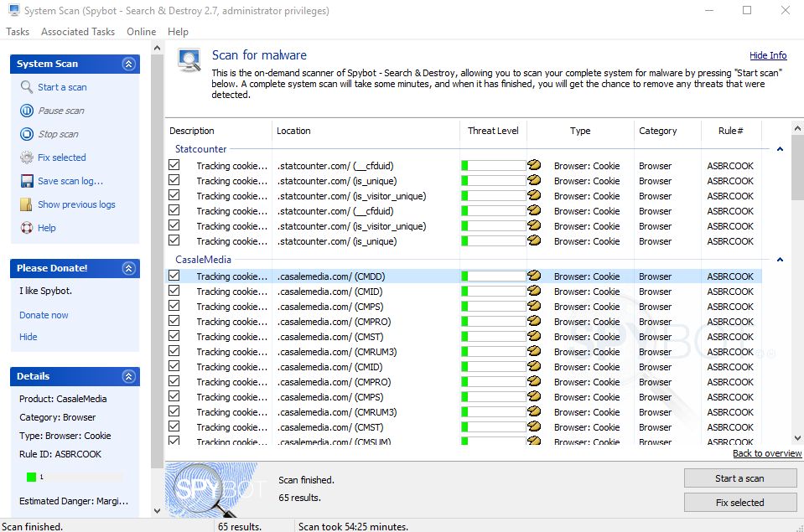Click the Hide Info link
The image size is (804, 532).
pos(768,55)
